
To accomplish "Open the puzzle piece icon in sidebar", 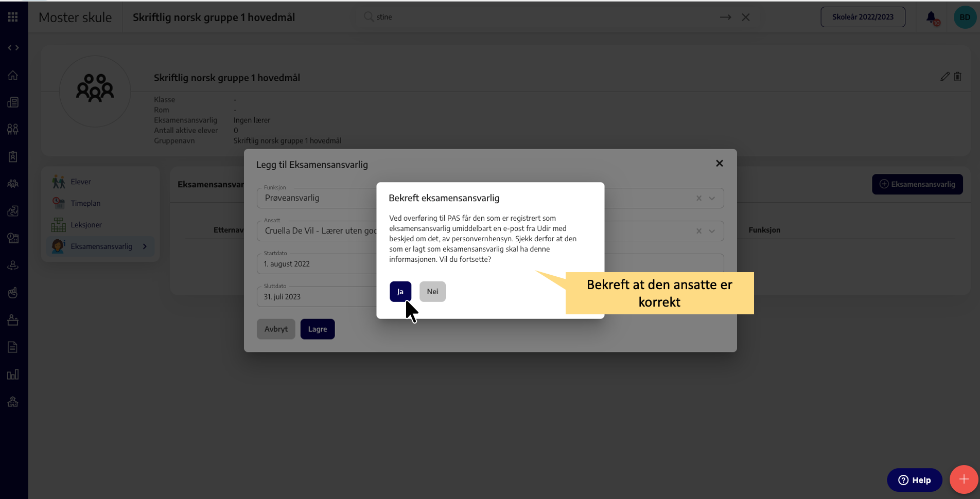I will coord(13,211).
